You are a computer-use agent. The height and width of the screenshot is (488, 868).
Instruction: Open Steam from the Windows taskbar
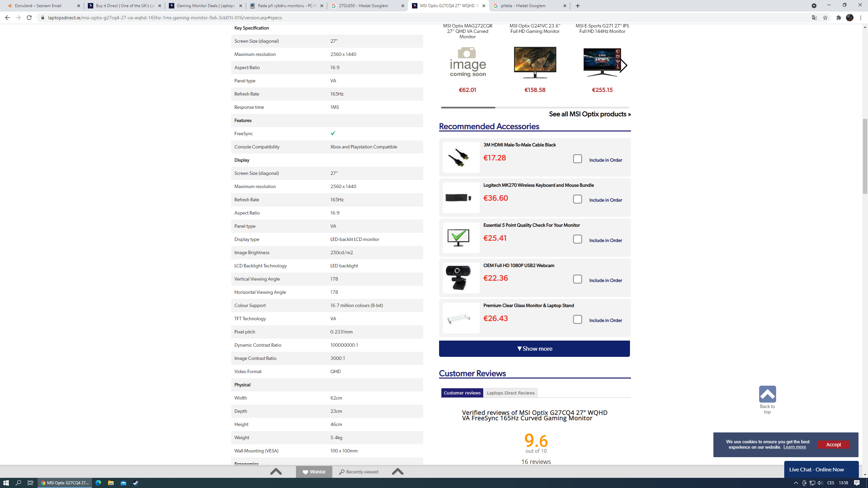pos(136,483)
